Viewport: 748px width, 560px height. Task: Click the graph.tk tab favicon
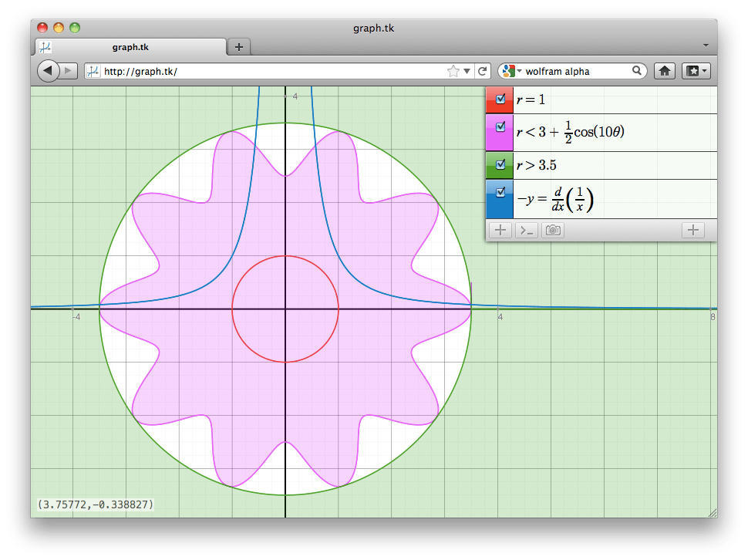pyautogui.click(x=45, y=47)
